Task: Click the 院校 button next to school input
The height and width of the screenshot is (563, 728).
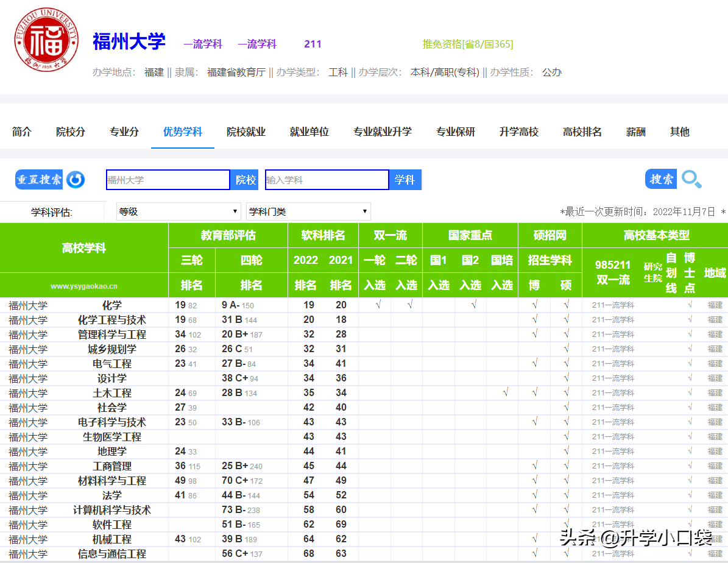Action: coord(245,180)
